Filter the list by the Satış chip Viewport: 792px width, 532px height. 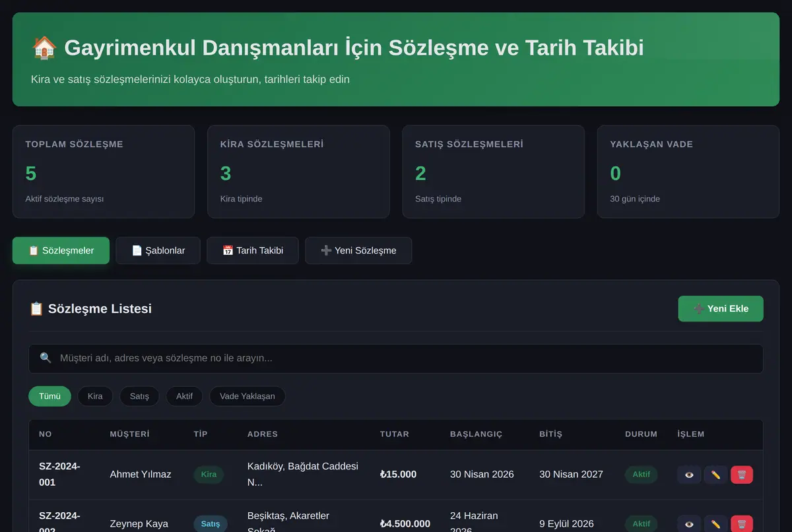[139, 396]
